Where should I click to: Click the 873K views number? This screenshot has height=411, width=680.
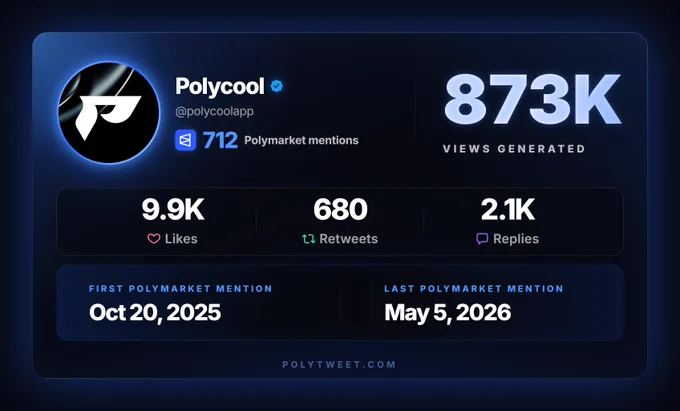532,100
